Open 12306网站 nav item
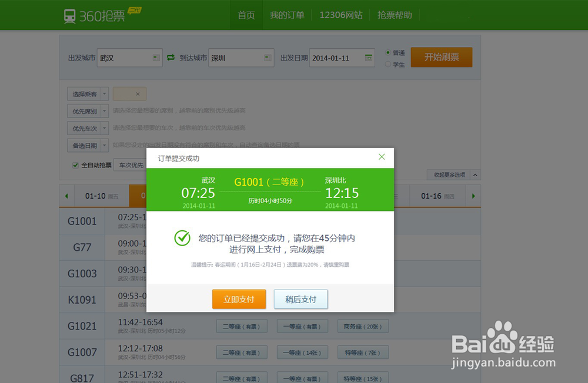The image size is (588, 383). point(341,15)
